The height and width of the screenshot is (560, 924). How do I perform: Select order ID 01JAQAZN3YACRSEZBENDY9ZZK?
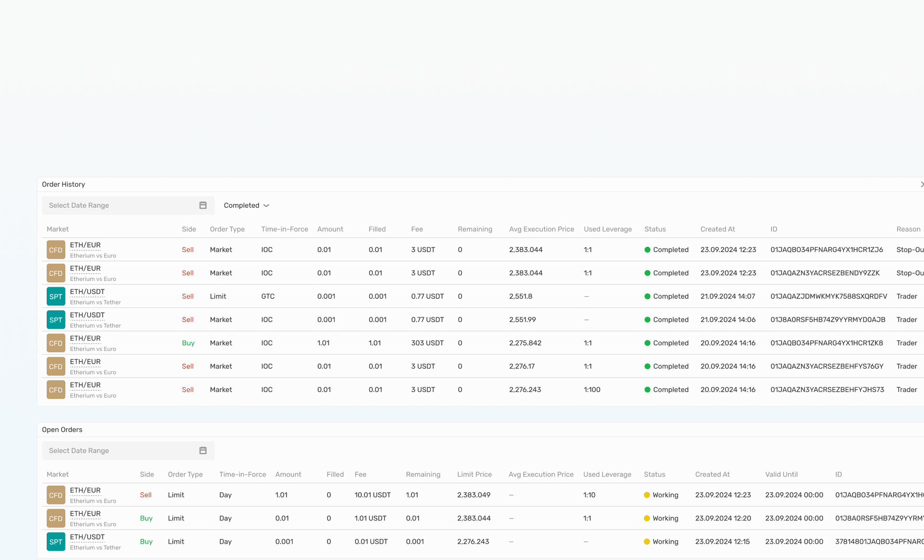coord(825,273)
